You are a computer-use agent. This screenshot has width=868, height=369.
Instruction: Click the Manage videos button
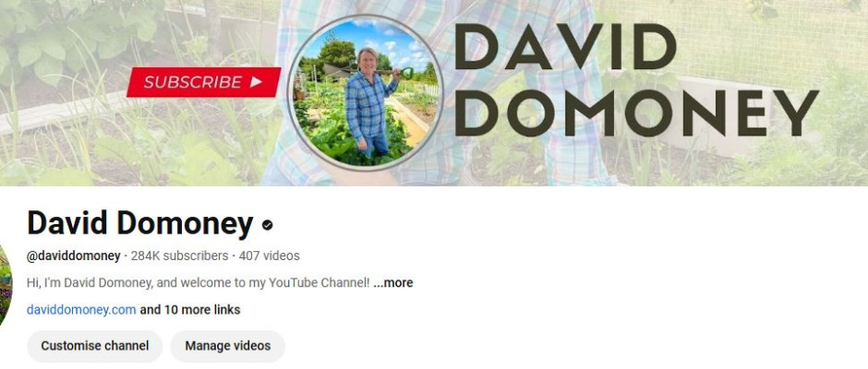[x=227, y=346]
